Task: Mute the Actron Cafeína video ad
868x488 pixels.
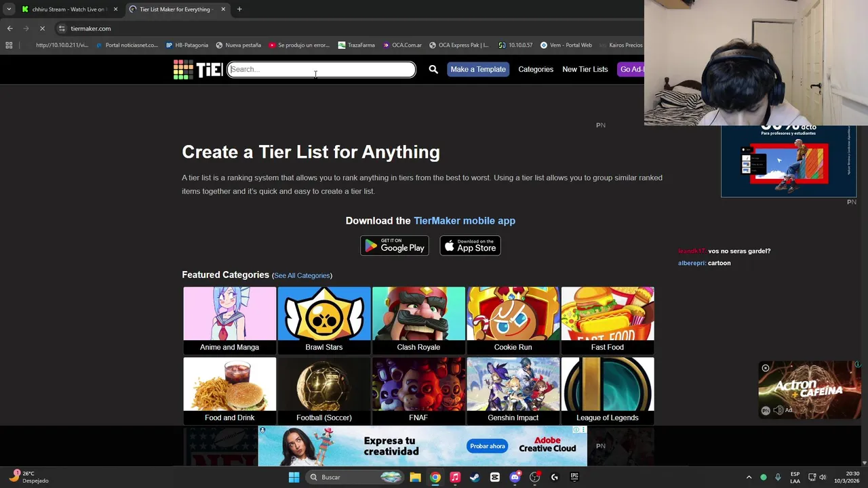Action: click(778, 410)
